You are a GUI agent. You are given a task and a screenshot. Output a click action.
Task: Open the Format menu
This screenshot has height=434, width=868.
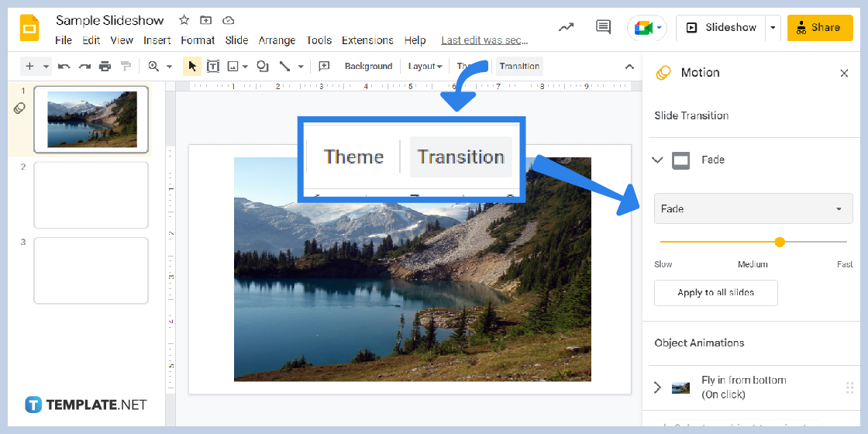[x=198, y=40]
